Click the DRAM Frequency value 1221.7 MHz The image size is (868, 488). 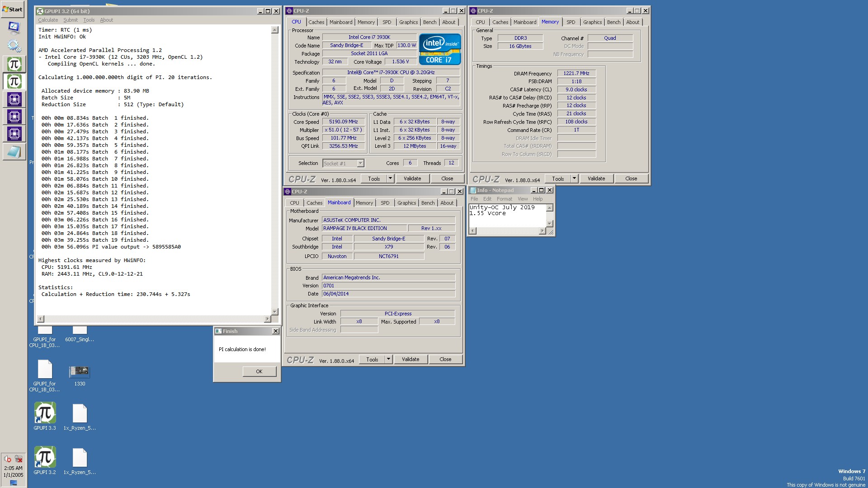(576, 73)
